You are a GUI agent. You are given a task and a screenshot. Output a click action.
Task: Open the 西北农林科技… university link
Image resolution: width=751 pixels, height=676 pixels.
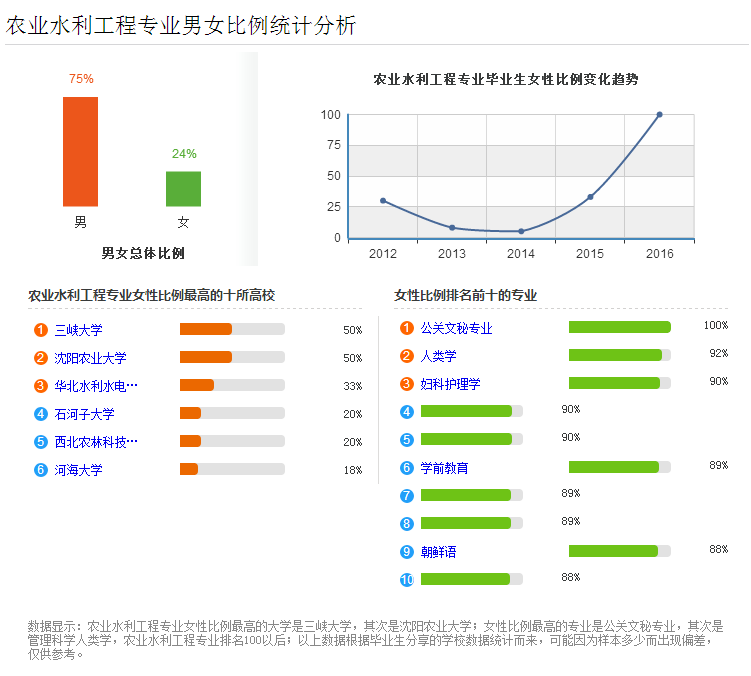point(96,441)
